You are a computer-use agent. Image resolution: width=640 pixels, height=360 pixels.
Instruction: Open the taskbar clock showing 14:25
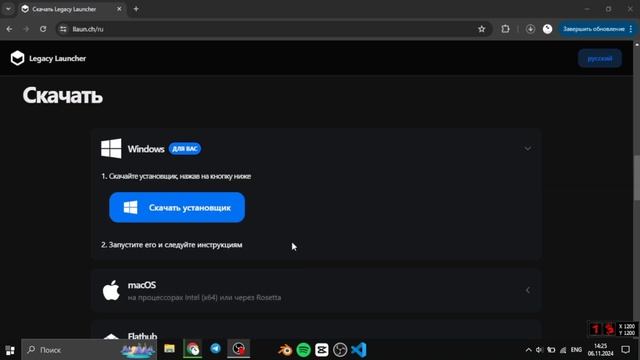(x=600, y=350)
